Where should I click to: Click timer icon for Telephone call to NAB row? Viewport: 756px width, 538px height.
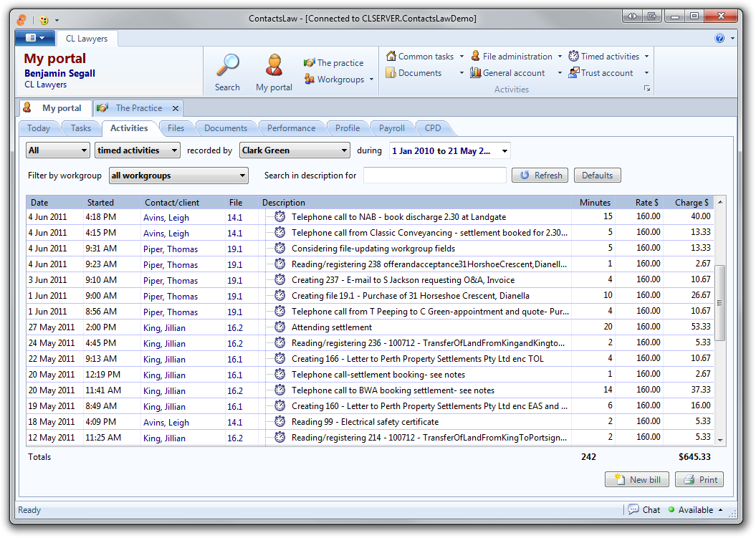tap(280, 216)
